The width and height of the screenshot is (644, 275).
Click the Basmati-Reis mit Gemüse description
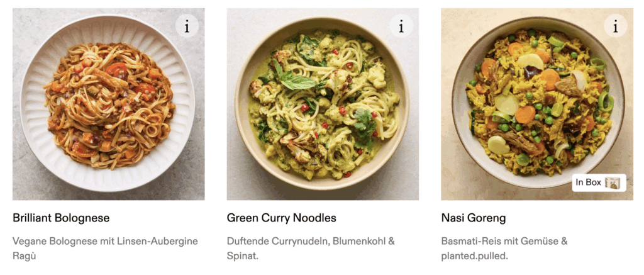(504, 241)
